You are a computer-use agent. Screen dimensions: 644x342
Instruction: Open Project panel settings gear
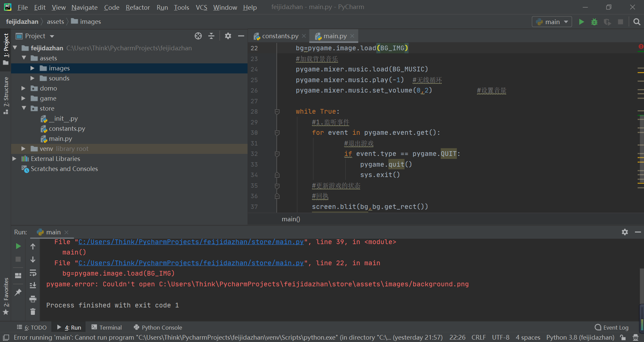[x=228, y=36]
